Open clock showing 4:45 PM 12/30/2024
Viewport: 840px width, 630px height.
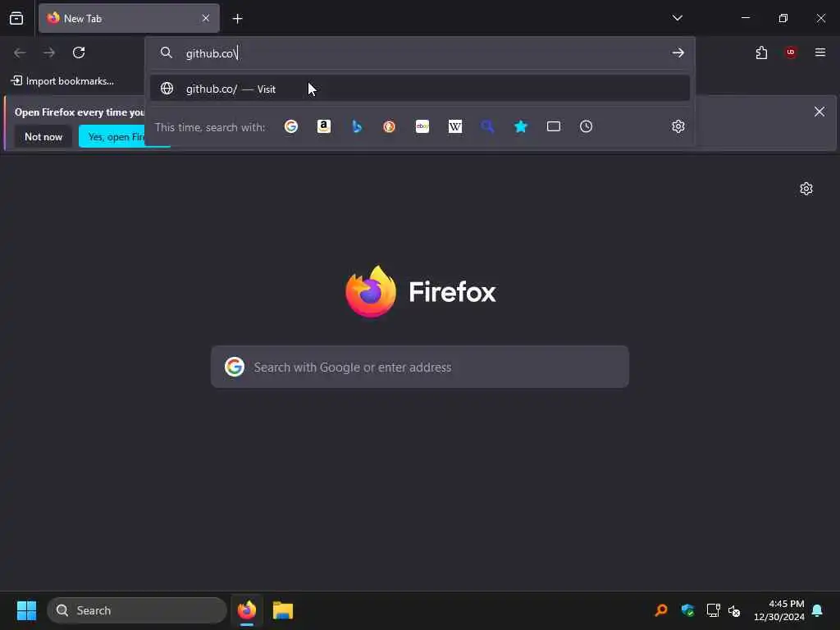779,610
